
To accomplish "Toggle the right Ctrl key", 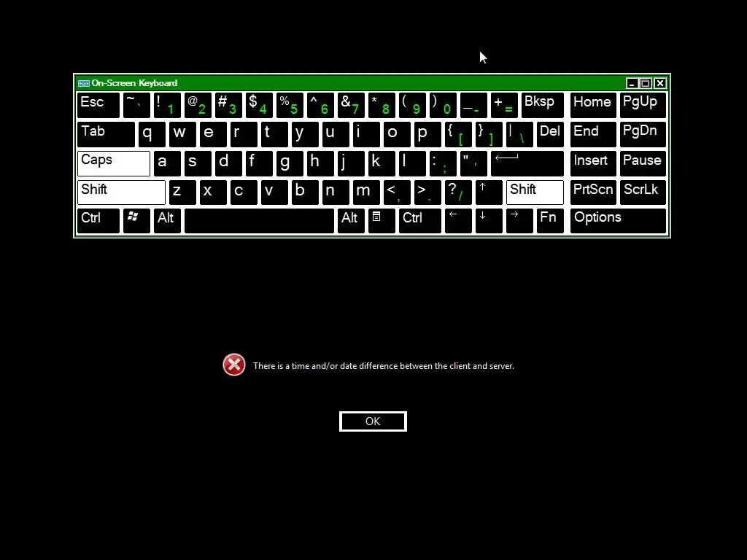I will pos(420,221).
